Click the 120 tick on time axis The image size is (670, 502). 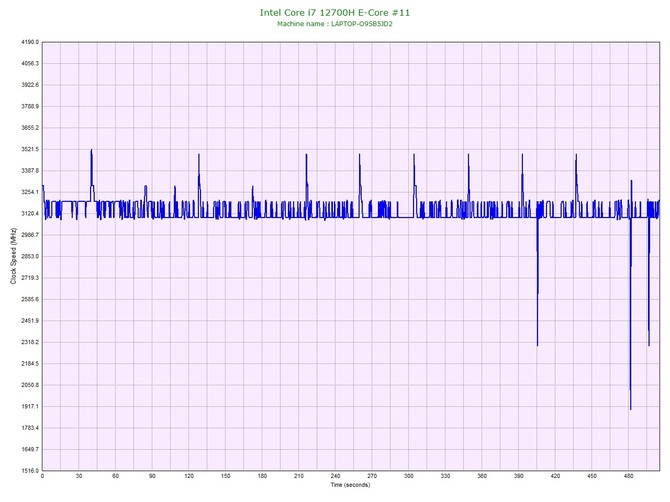tap(189, 476)
